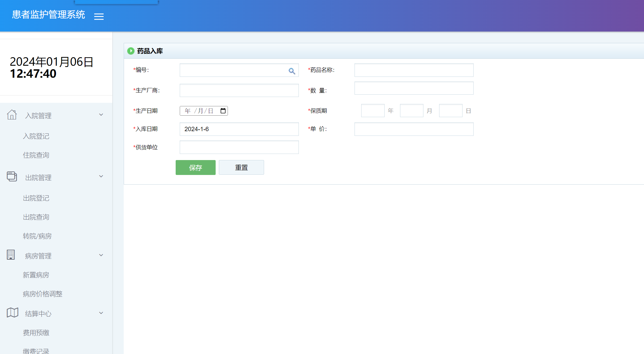This screenshot has width=644, height=354.
Task: Collapse the 出院管理 menu chevron
Action: tap(101, 176)
